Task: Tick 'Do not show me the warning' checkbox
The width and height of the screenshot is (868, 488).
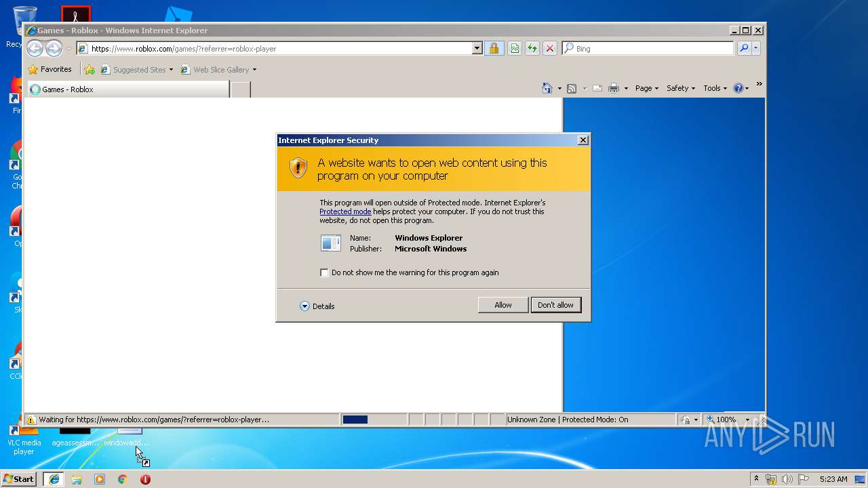Action: click(324, 272)
